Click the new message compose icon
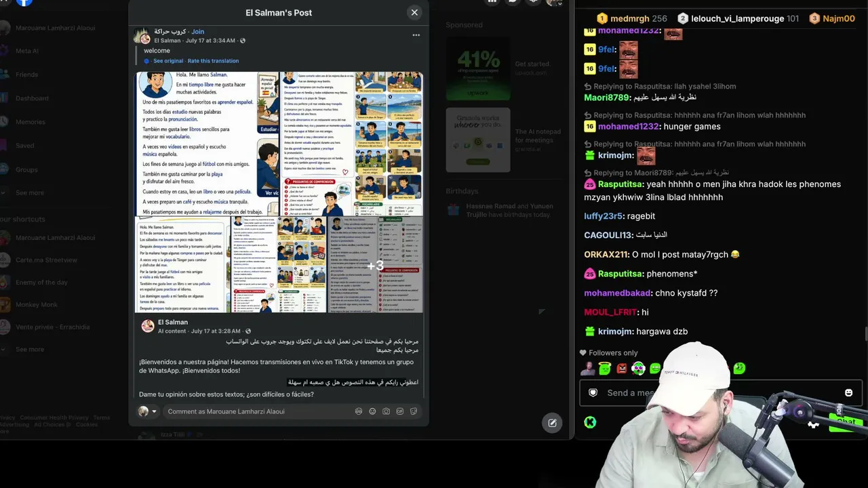 click(552, 423)
